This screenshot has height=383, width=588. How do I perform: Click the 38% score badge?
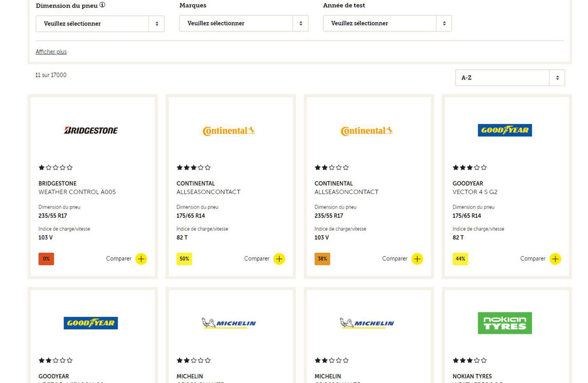(x=322, y=259)
